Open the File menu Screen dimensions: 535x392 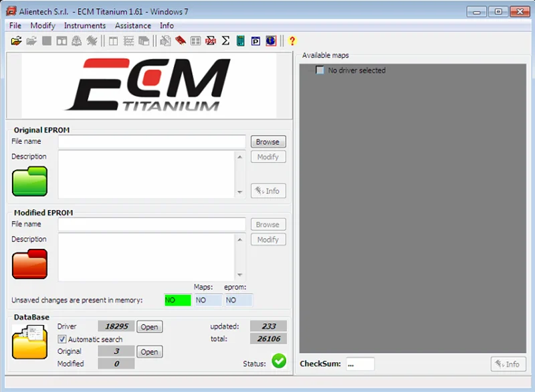(15, 25)
